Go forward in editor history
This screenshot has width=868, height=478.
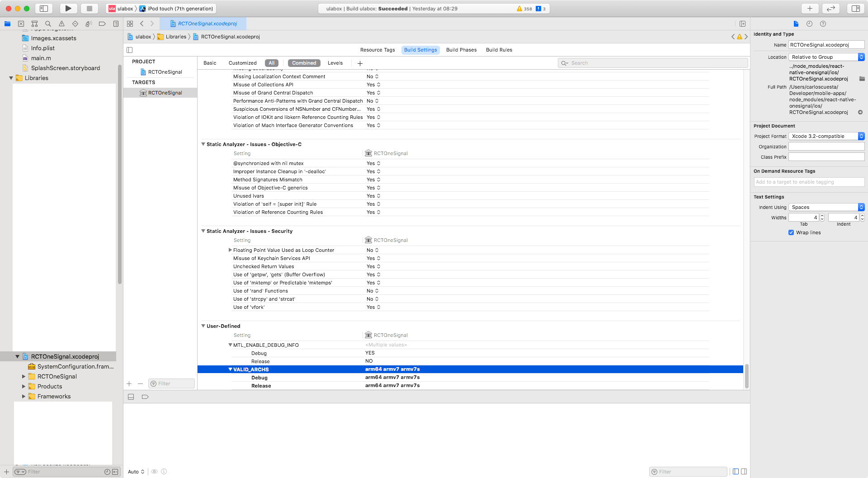152,24
